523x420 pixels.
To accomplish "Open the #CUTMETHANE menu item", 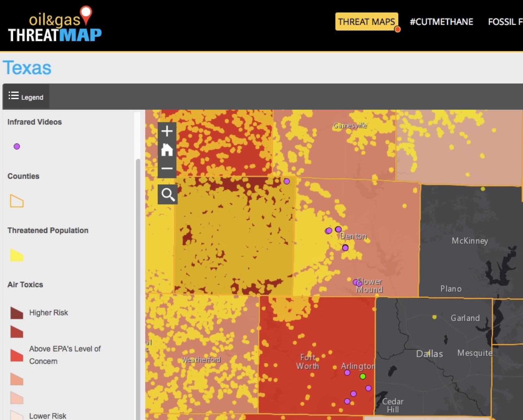I will point(441,22).
